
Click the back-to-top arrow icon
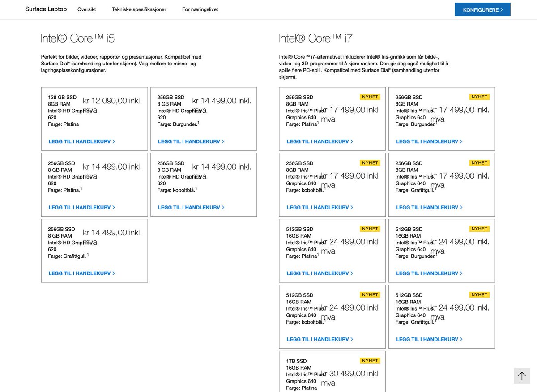522,376
